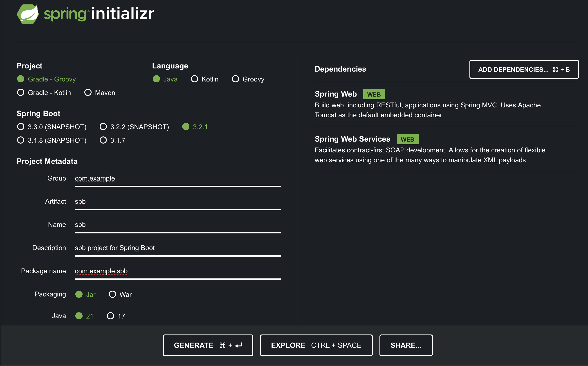Select Java version 17

click(x=116, y=316)
